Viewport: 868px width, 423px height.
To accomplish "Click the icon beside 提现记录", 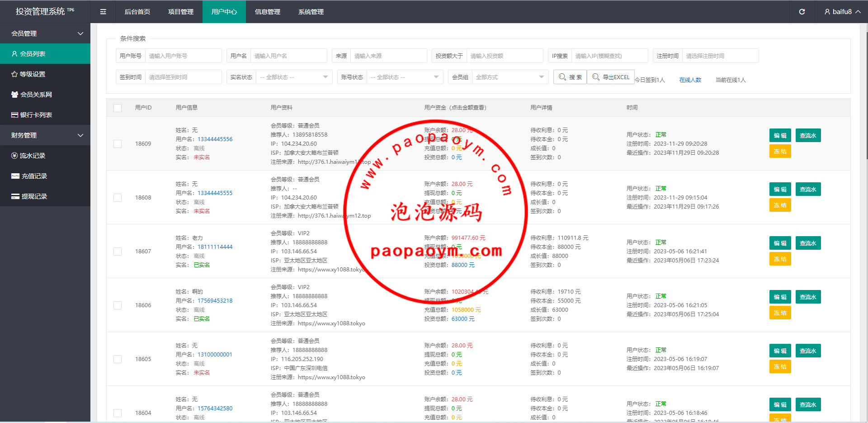I will coord(15,196).
